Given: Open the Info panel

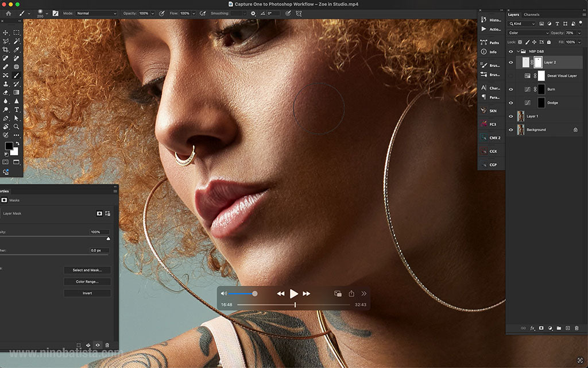Looking at the screenshot, I should tap(493, 52).
